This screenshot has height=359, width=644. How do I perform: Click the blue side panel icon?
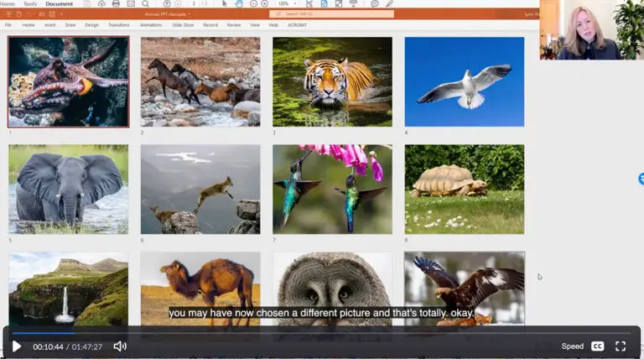click(x=641, y=179)
